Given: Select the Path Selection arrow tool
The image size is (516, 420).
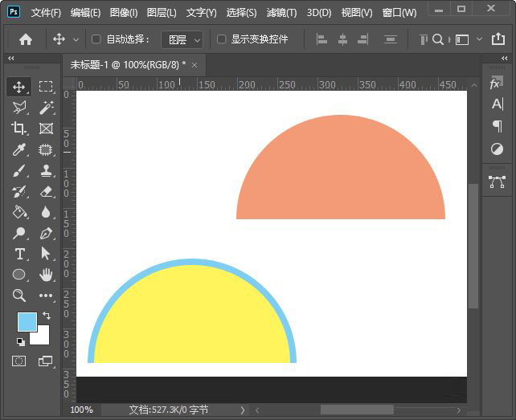Looking at the screenshot, I should tap(46, 254).
